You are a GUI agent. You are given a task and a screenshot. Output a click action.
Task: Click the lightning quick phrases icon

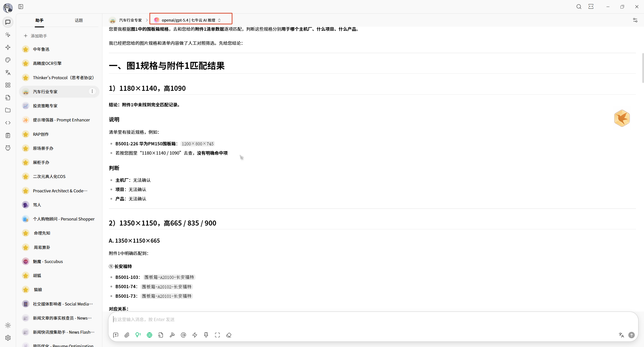tap(195, 335)
